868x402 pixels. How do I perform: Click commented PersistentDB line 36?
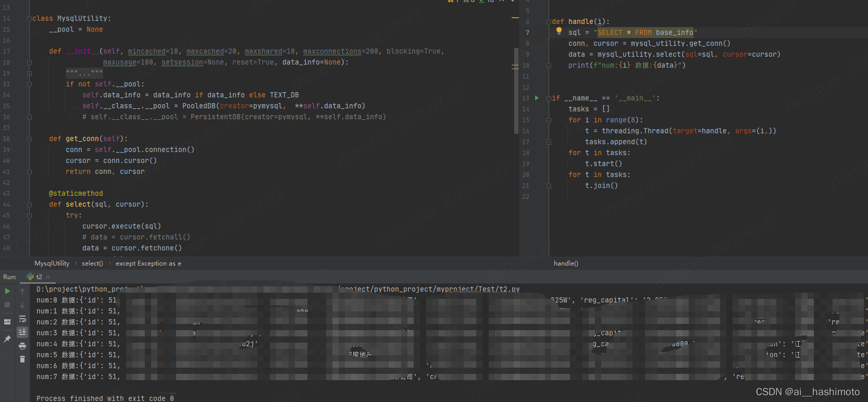tap(234, 117)
